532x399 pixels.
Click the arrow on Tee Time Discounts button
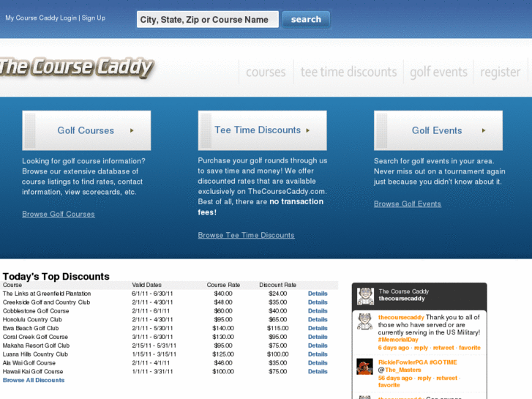tap(308, 130)
